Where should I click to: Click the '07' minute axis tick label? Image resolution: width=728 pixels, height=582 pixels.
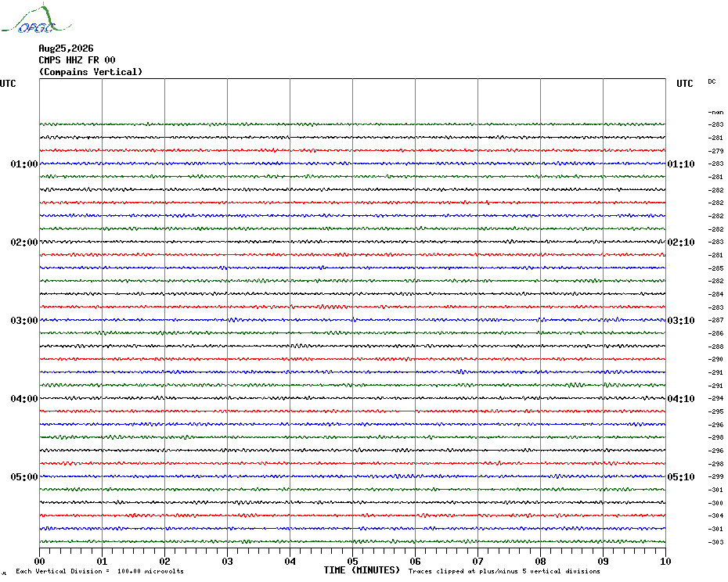click(x=478, y=561)
